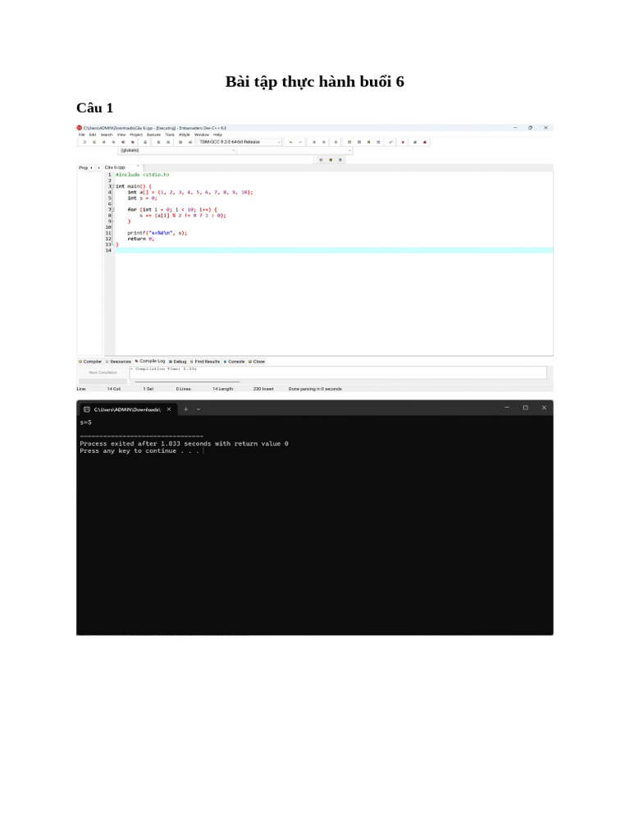Maximize the terminal window

tap(526, 408)
